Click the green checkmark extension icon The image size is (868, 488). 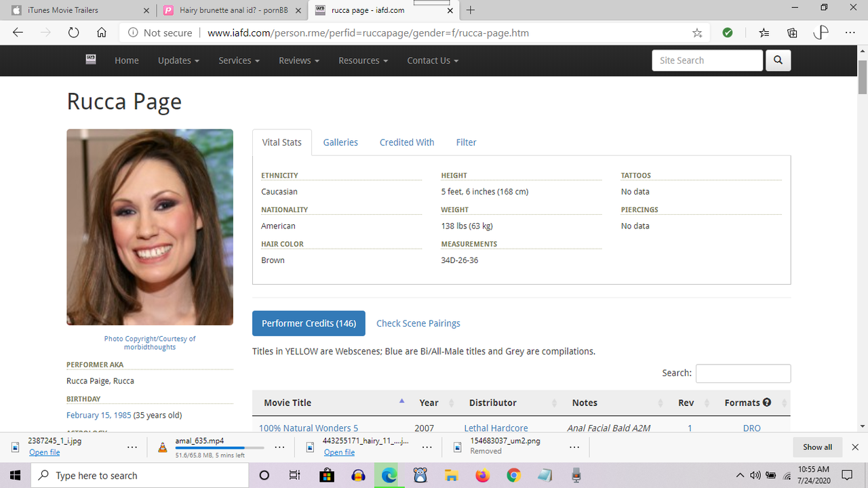pyautogui.click(x=728, y=33)
